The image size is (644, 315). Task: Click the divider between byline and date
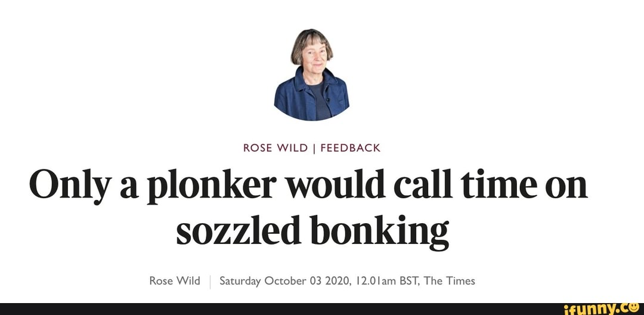pyautogui.click(x=210, y=281)
